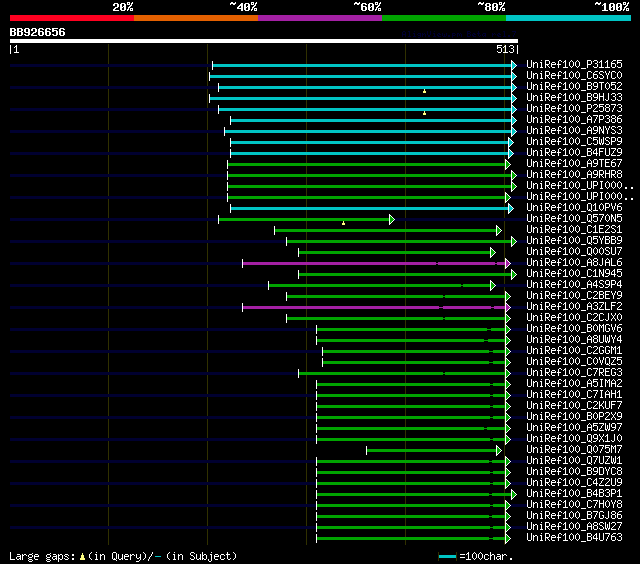The height and width of the screenshot is (564, 640).
Task: Click the UniRef100_Q7UZW1 label
Action: point(574,461)
